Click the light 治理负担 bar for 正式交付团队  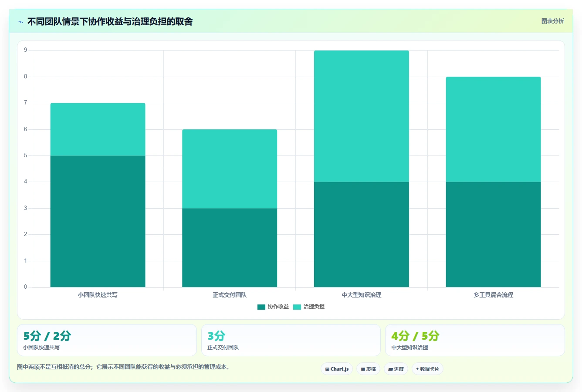tap(230, 169)
